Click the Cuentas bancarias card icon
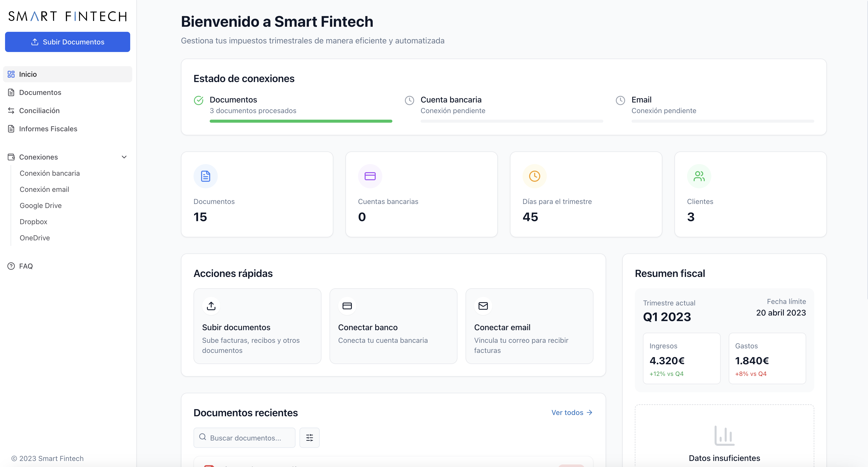 coord(370,176)
